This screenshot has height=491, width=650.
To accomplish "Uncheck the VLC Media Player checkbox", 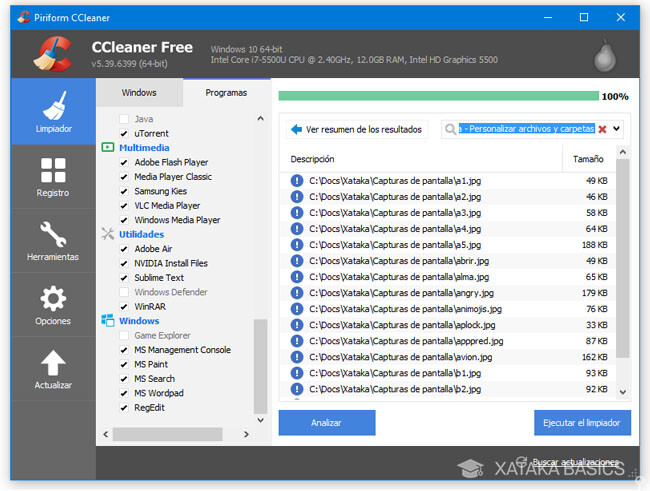I will (x=125, y=206).
